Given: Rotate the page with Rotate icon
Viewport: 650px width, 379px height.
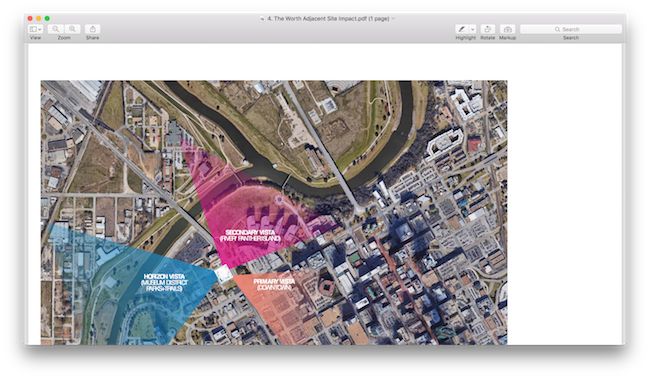Looking at the screenshot, I should [x=488, y=29].
